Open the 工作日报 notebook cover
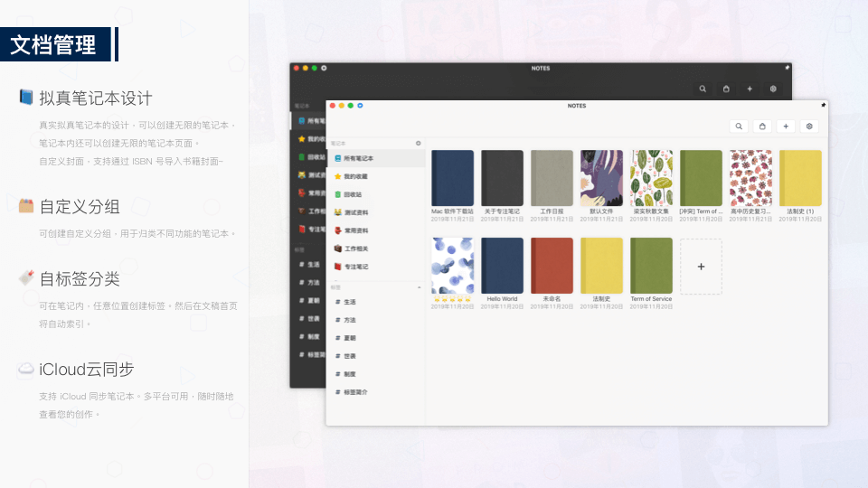Screen dimensions: 868x488 (x=552, y=178)
